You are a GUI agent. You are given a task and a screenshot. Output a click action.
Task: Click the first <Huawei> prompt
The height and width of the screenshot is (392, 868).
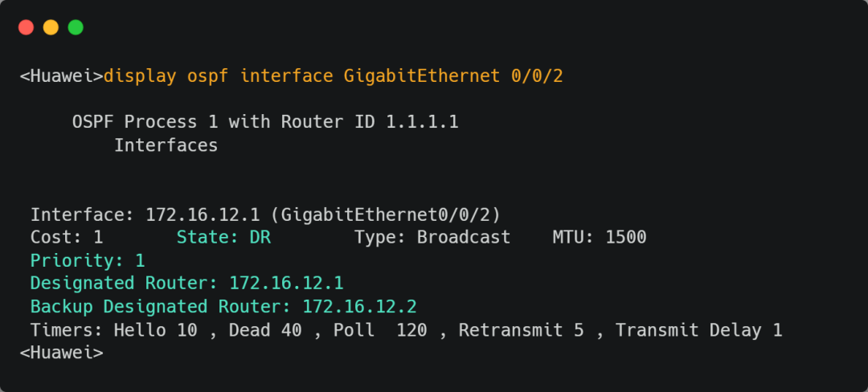[61, 76]
